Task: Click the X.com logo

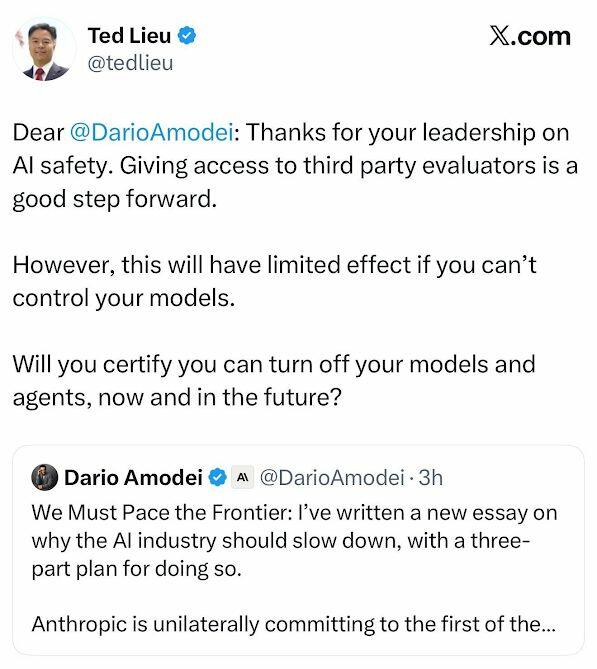Action: pyautogui.click(x=530, y=36)
